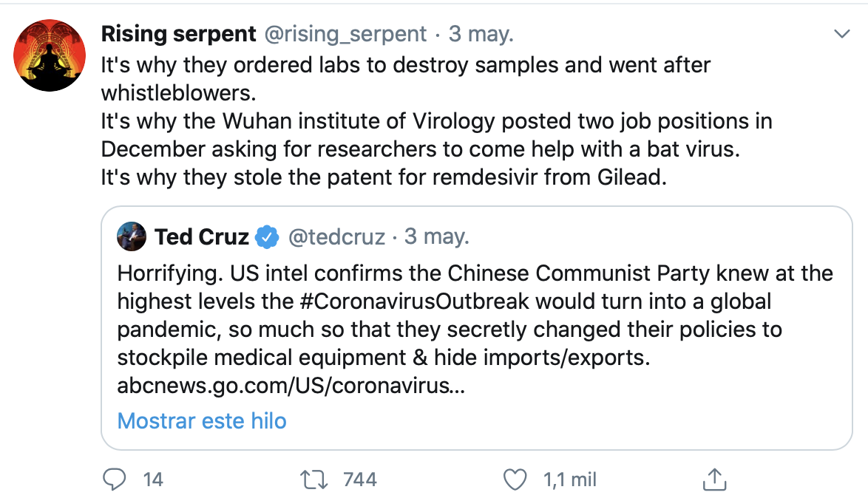Click the @tedcruz handle
Image resolution: width=868 pixels, height=498 pixels.
coord(336,236)
